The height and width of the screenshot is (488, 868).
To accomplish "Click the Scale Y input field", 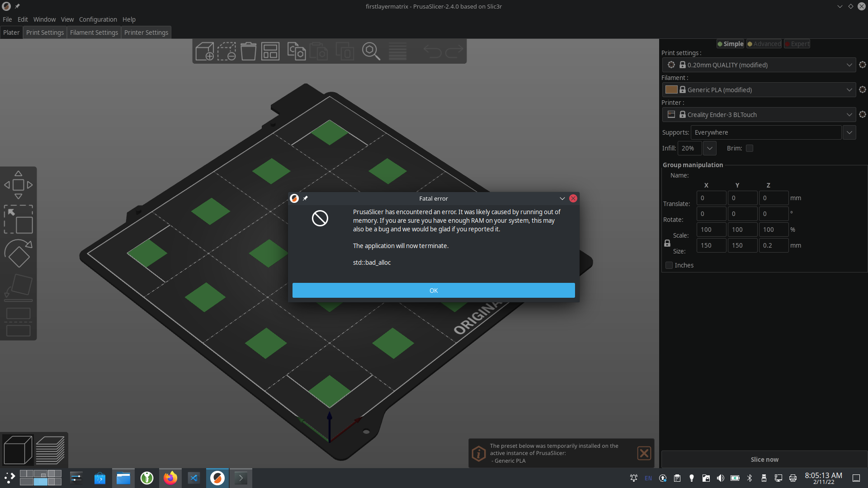I will click(x=742, y=230).
